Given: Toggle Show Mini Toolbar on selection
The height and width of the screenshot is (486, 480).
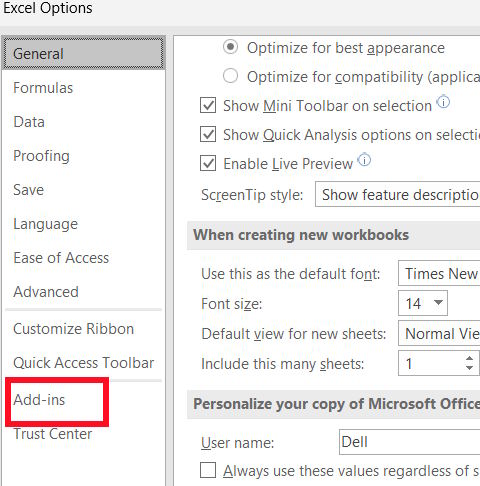Looking at the screenshot, I should [208, 106].
